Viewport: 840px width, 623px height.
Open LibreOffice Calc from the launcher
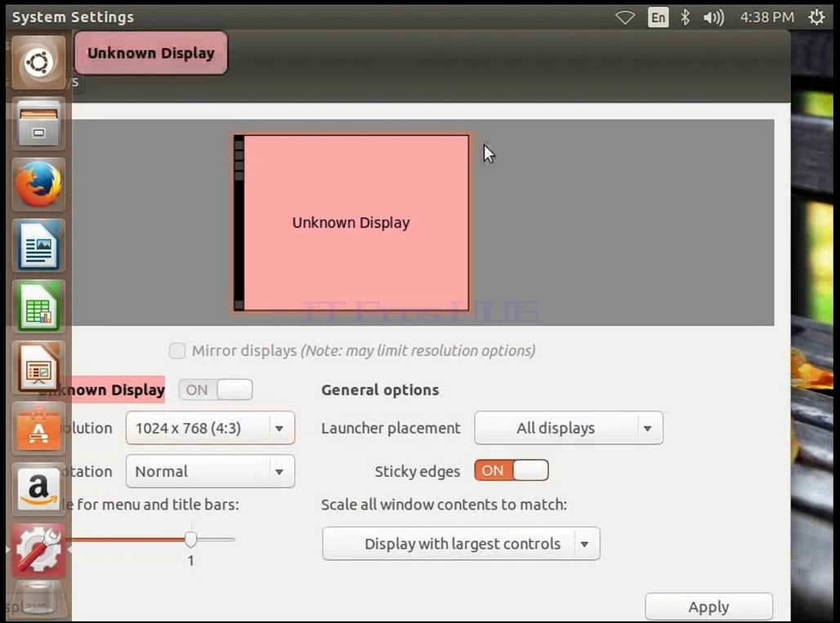tap(38, 307)
